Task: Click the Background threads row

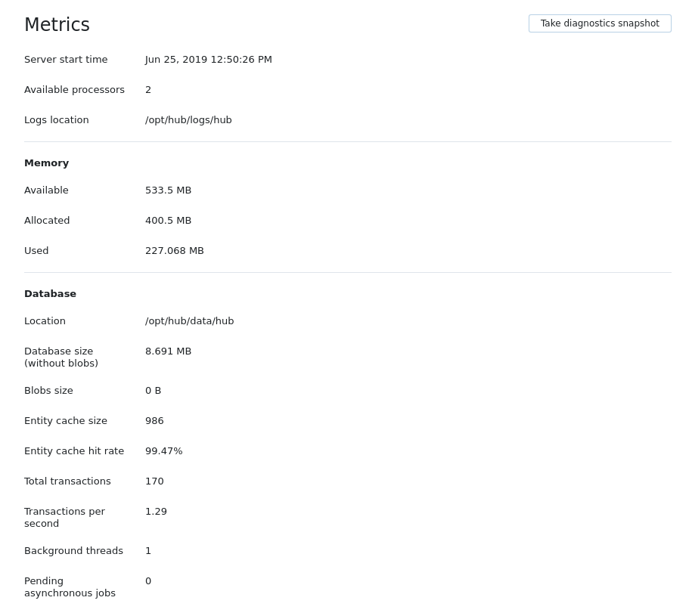Action: pos(73,550)
